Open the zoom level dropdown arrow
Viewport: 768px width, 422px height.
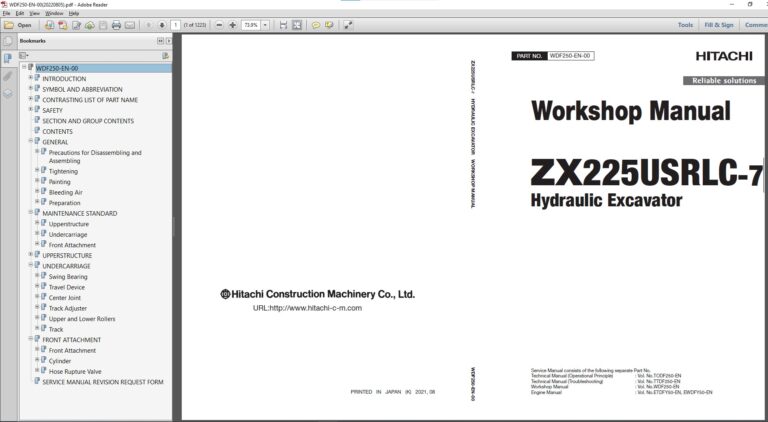[x=265, y=25]
